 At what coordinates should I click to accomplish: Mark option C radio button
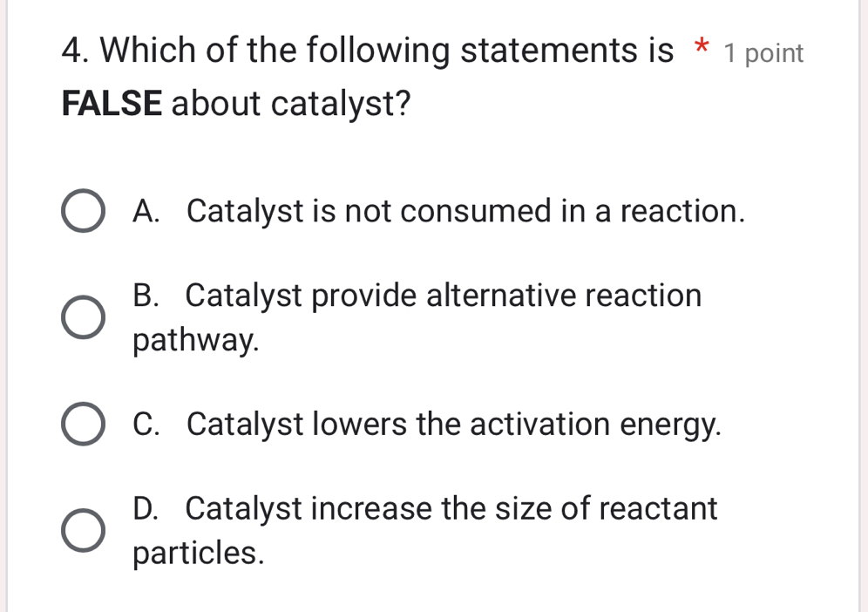pyautogui.click(x=84, y=425)
